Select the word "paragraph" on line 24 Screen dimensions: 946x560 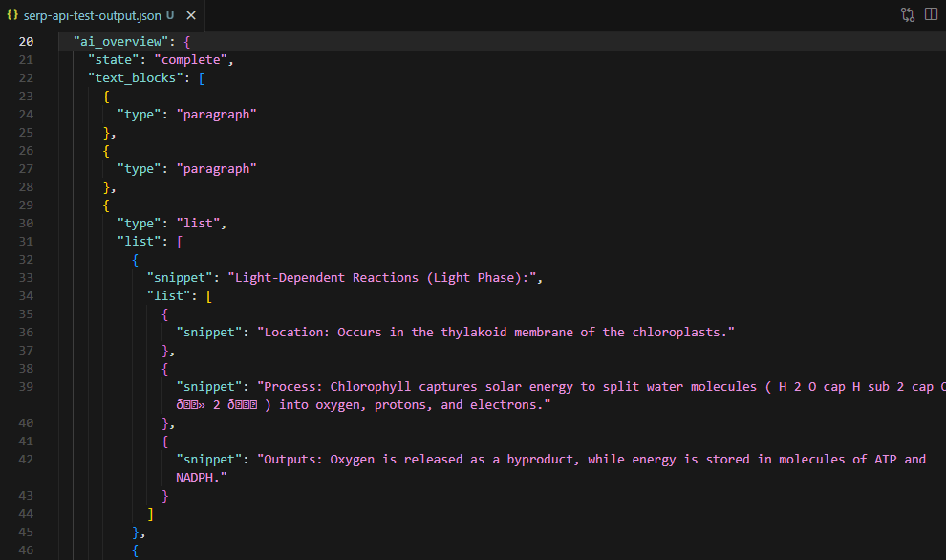216,114
